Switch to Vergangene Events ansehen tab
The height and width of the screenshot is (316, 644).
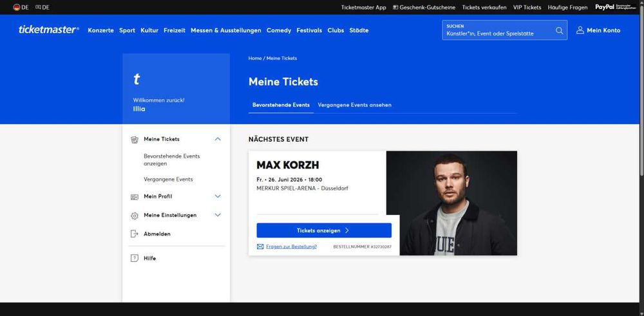(354, 105)
